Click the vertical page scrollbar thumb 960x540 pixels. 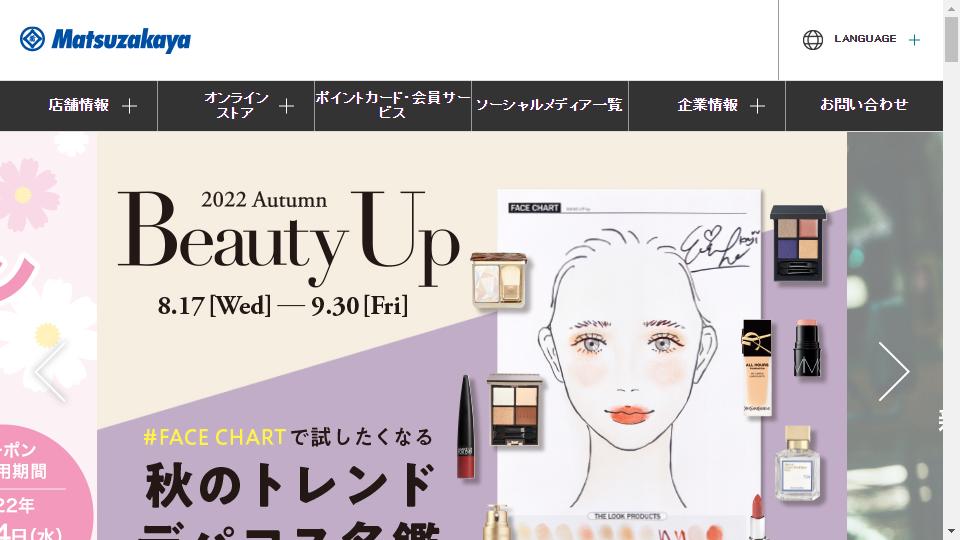pos(951,40)
